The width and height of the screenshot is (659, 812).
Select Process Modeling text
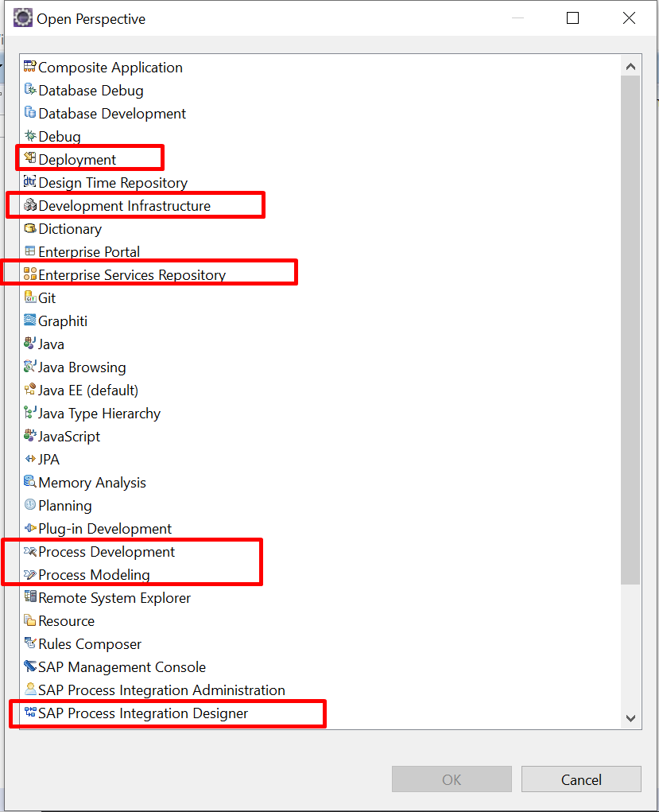pos(95,575)
